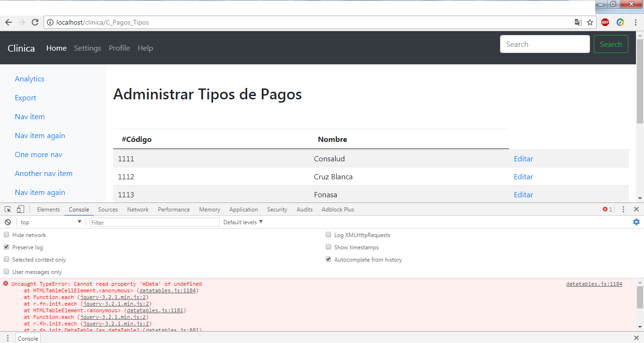
Task: Select the inspect element tool
Action: [7, 209]
